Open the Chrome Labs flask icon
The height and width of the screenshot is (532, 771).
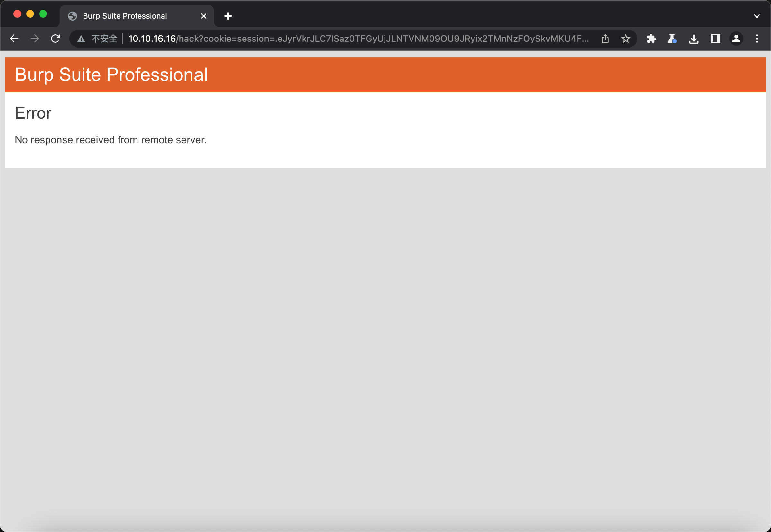pyautogui.click(x=672, y=39)
